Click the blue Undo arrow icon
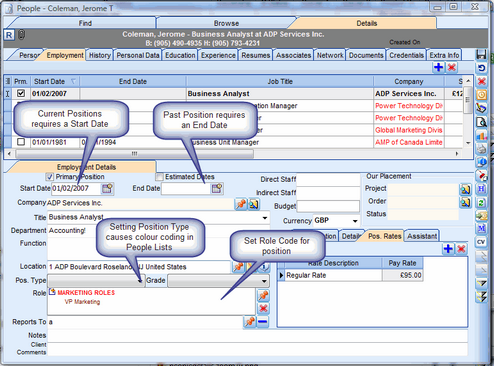Viewport: 494px width, 366px height. [481, 68]
